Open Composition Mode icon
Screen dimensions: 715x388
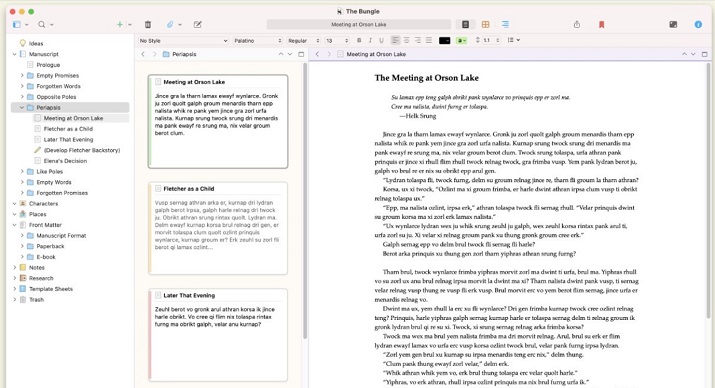(x=673, y=25)
